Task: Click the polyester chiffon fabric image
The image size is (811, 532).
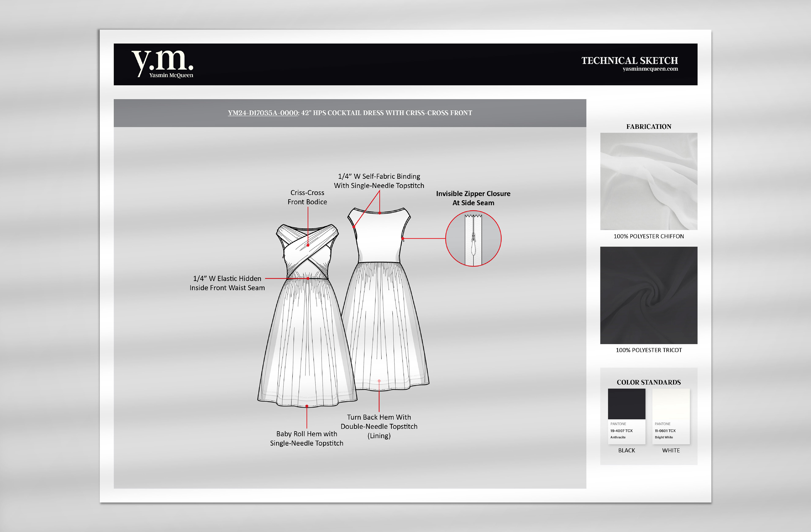Action: pos(648,181)
